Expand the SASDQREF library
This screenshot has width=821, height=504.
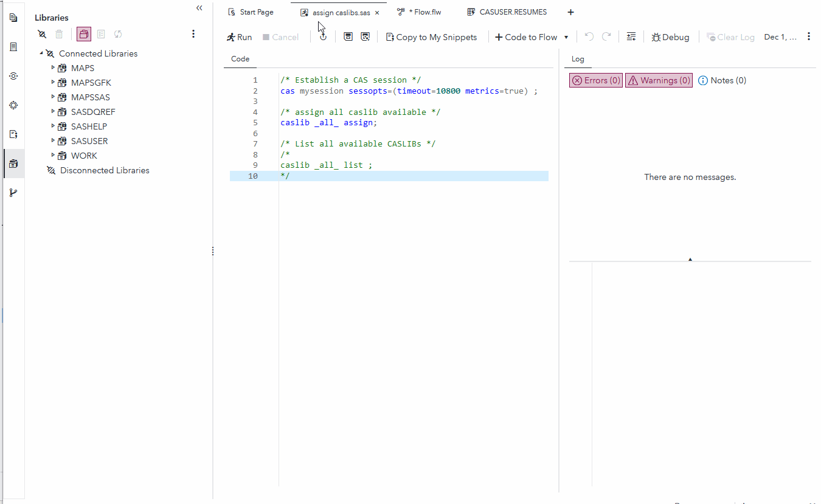coord(53,111)
